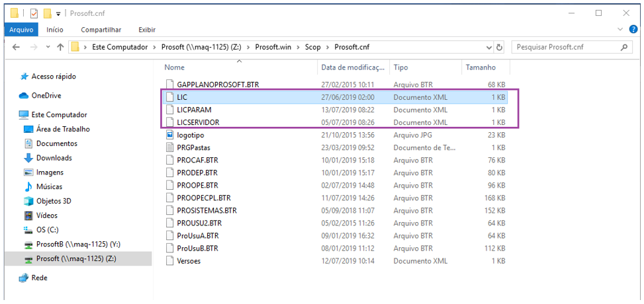
Task: Click the Properties icon in quick access toolbar
Action: click(34, 13)
